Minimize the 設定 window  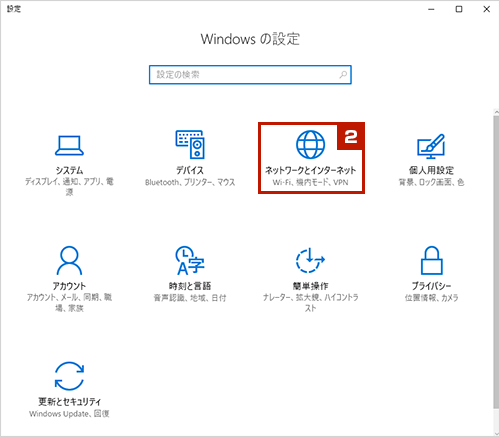431,9
